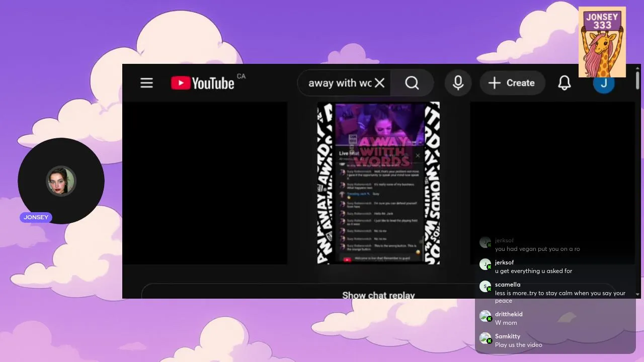Screen dimensions: 644x362
Task: Click jerksof username above 'u get everything'
Action: (x=504, y=262)
